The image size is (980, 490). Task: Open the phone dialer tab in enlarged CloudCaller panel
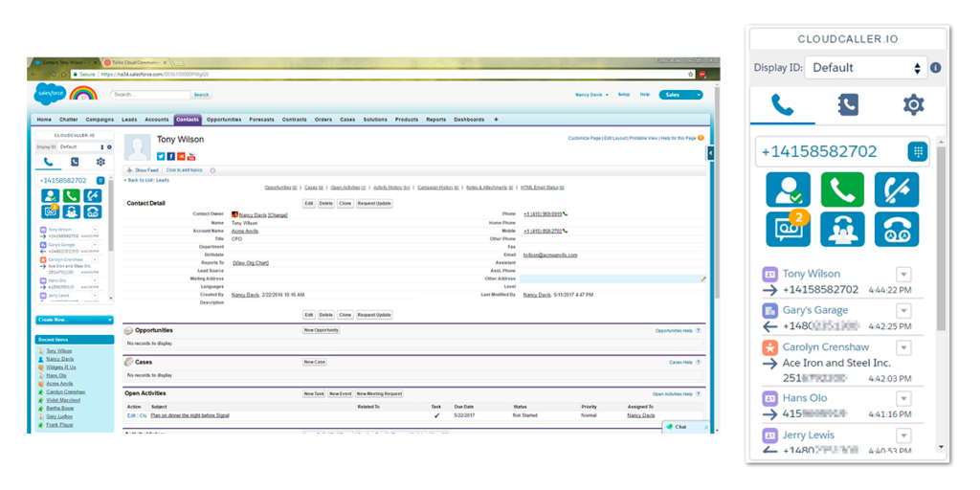(x=782, y=105)
